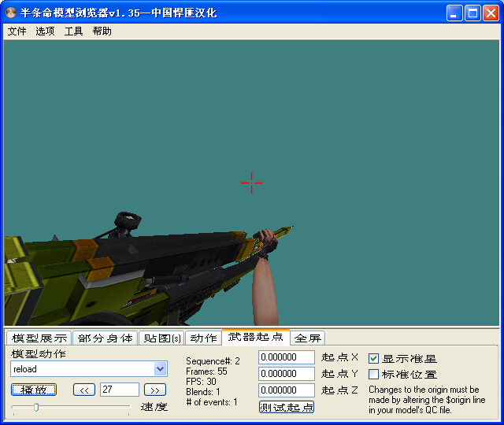The width and height of the screenshot is (504, 425).
Task: Click the Half-Life app icon in title bar
Action: 11,13
